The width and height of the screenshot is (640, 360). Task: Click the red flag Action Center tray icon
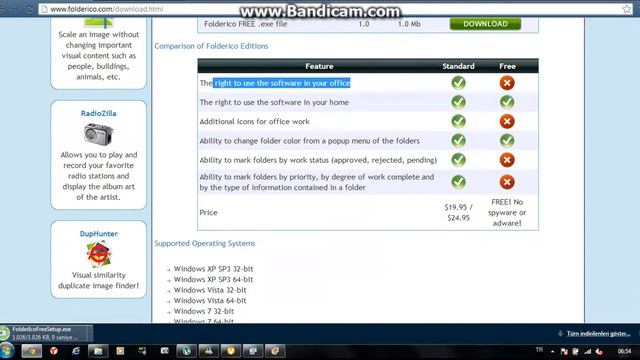(564, 351)
